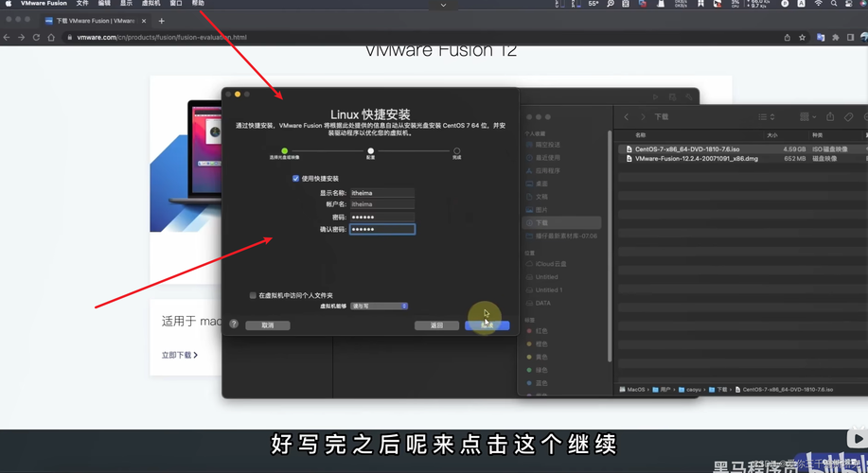Click the 帐户名 input field

pyautogui.click(x=382, y=204)
